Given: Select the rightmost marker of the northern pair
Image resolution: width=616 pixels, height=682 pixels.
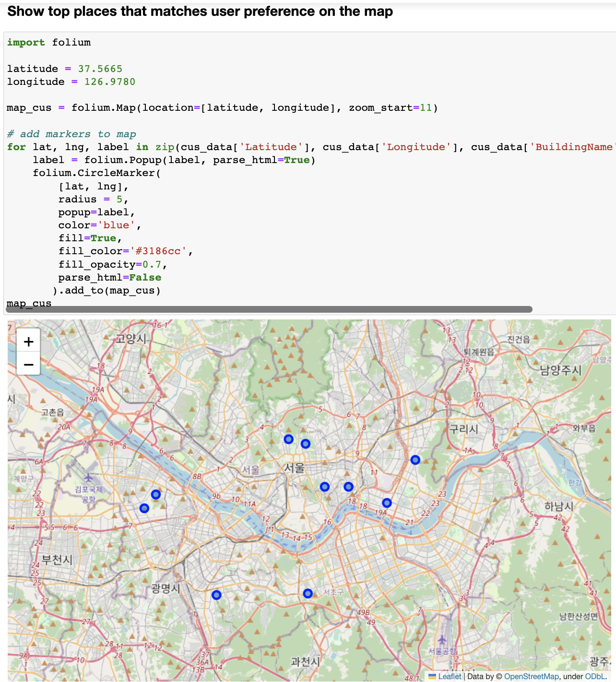Looking at the screenshot, I should (306, 444).
